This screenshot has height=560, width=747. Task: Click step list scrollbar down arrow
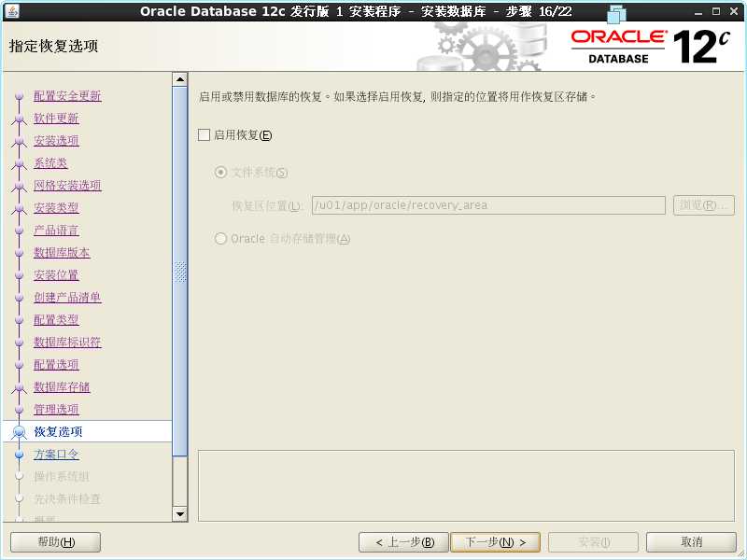pos(180,514)
